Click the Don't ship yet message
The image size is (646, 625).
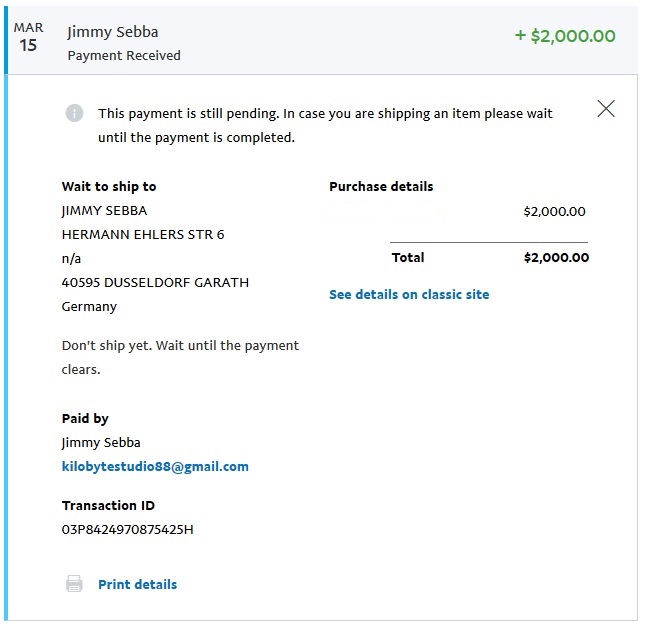(180, 357)
